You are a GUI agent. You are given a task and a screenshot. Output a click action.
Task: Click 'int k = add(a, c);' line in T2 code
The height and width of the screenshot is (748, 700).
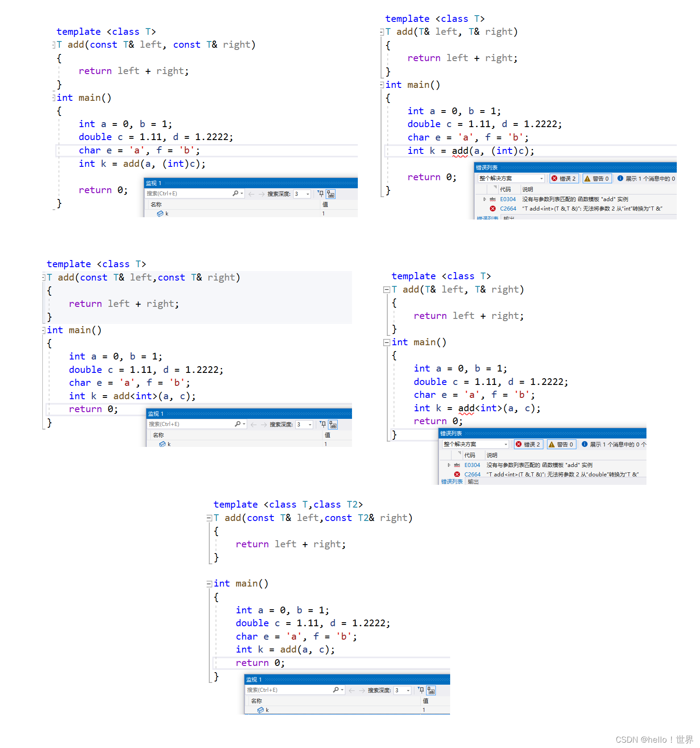285,650
